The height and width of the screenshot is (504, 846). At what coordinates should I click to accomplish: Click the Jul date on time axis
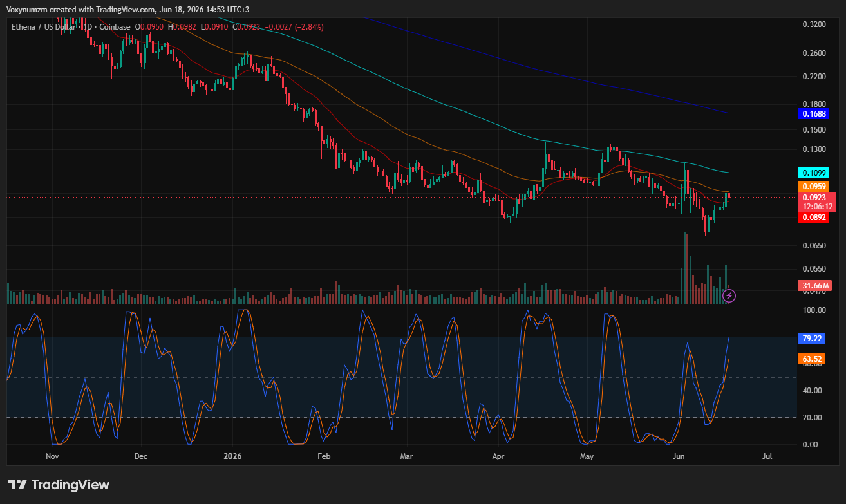tap(767, 456)
